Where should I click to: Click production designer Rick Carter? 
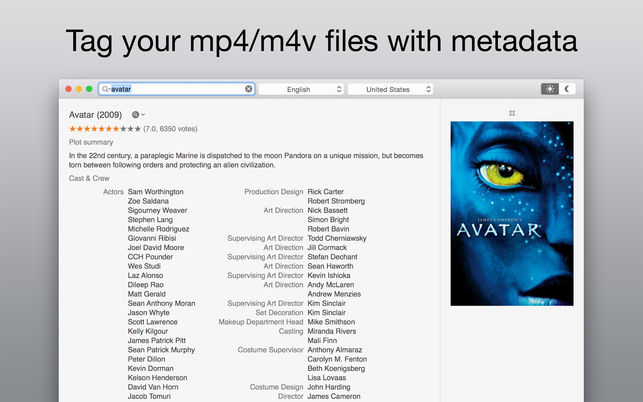326,192
